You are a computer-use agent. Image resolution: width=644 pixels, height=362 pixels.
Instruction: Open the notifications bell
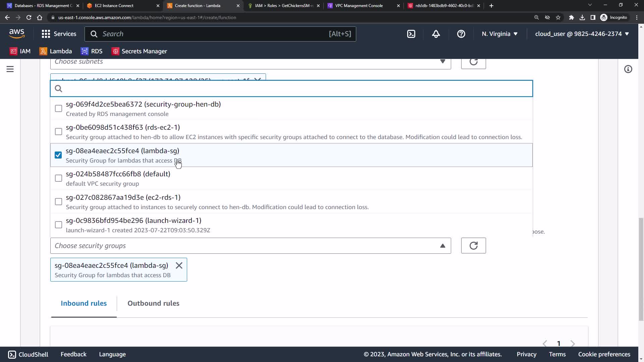(x=436, y=34)
